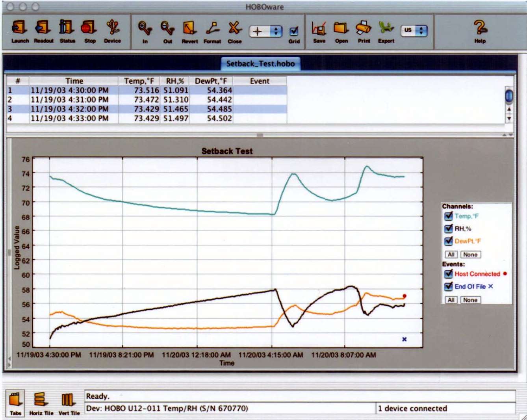
Task: Switch to Vert Tile layout
Action: pyautogui.click(x=69, y=403)
